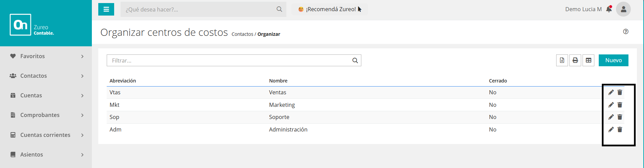Image resolution: width=644 pixels, height=168 pixels.
Task: Click the Contactos breadcrumb link
Action: coord(242,34)
